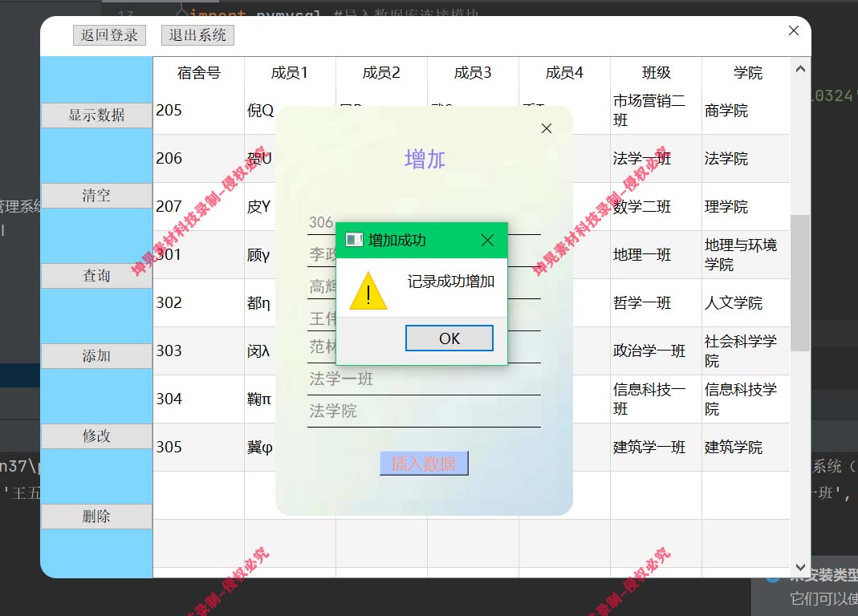Click the 显示数据 sidebar button
The image size is (858, 616).
tap(96, 115)
